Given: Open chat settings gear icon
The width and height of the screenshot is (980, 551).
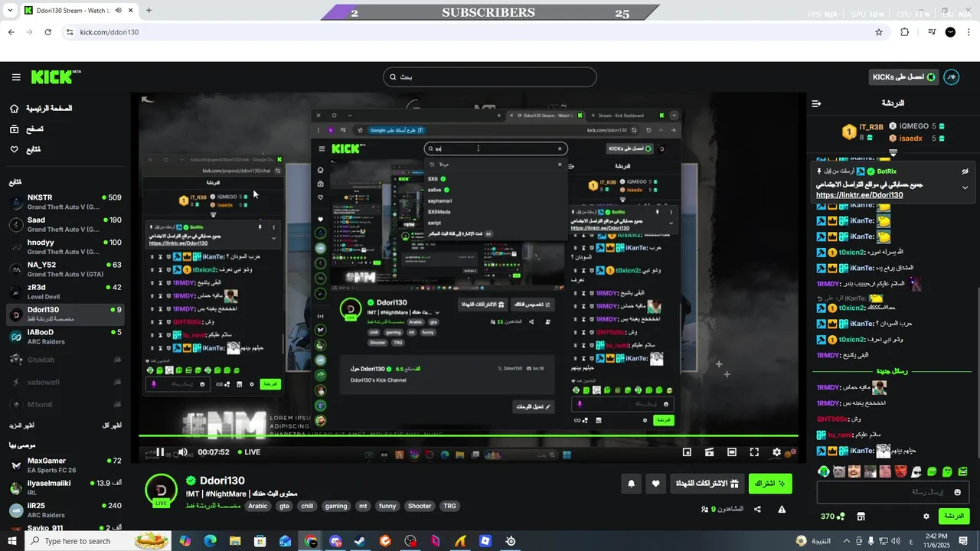Looking at the screenshot, I should [x=926, y=517].
